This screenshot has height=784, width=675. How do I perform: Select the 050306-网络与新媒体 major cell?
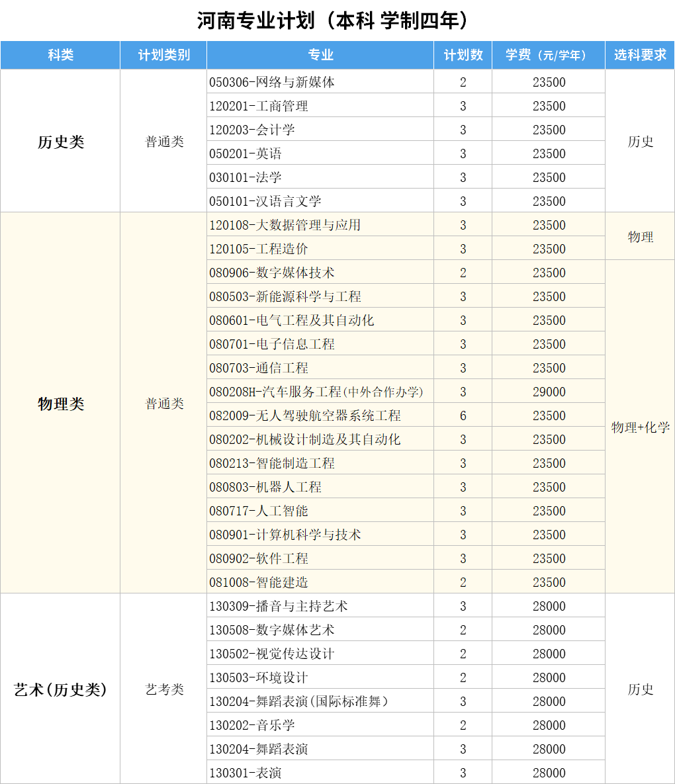pos(272,82)
